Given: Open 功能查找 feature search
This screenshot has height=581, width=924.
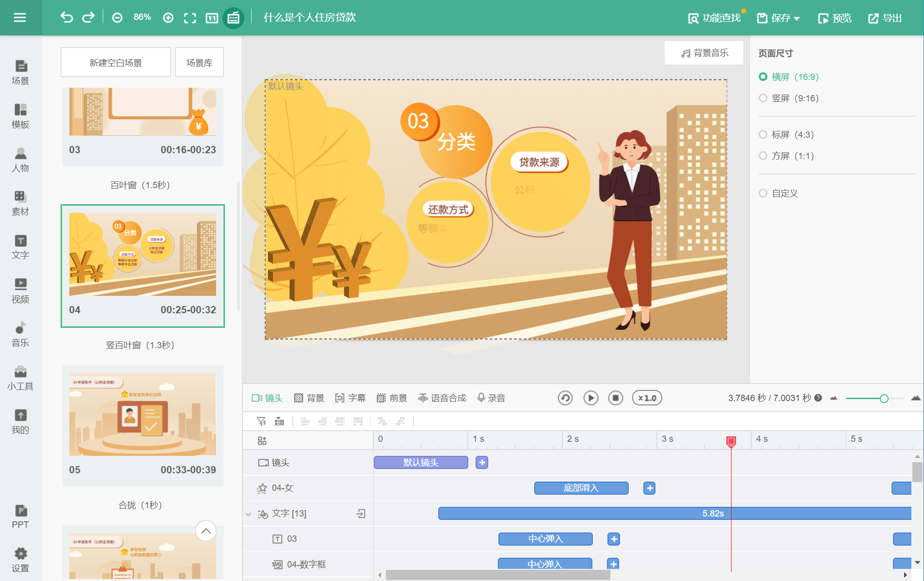Looking at the screenshot, I should 715,18.
